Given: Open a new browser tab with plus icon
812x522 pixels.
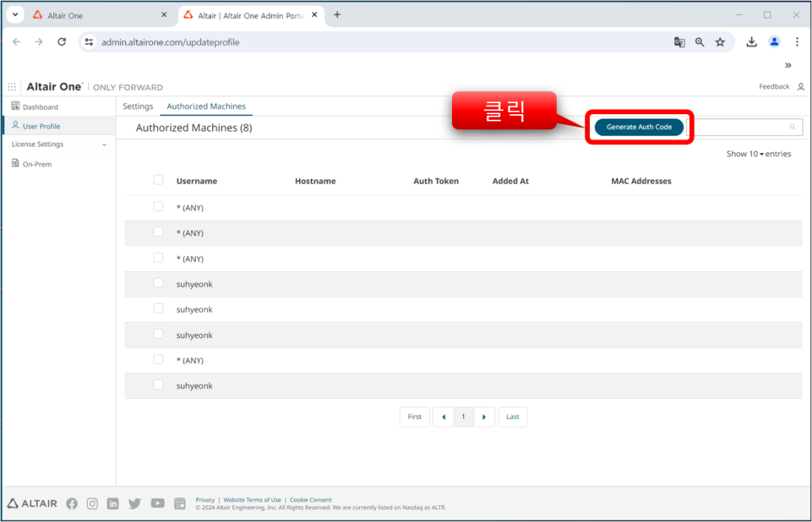Looking at the screenshot, I should click(x=337, y=15).
